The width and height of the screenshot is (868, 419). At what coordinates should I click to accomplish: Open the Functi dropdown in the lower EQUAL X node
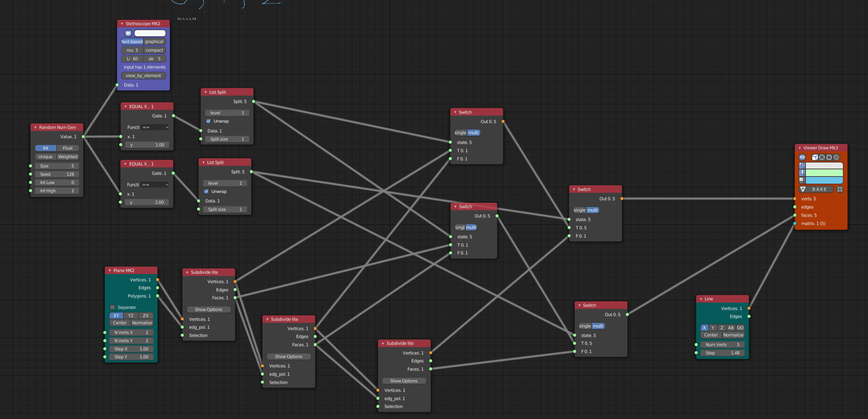pyautogui.click(x=155, y=185)
